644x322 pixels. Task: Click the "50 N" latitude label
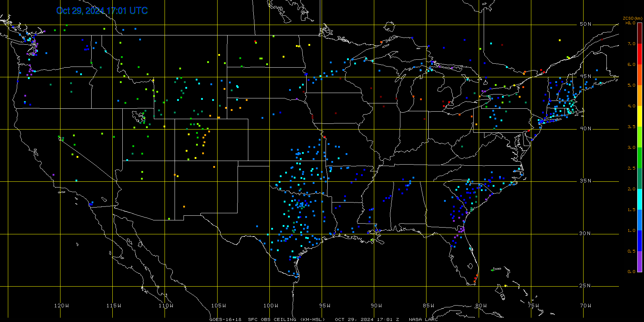point(585,24)
